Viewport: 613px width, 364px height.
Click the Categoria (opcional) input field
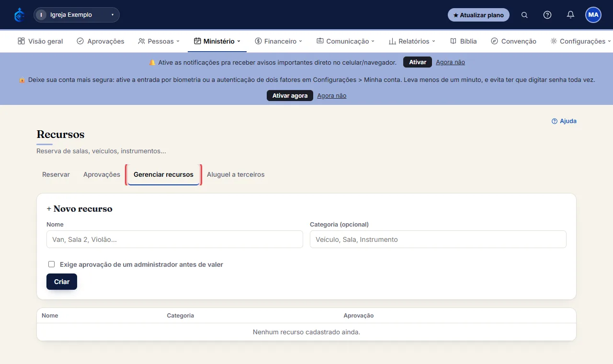438,239
